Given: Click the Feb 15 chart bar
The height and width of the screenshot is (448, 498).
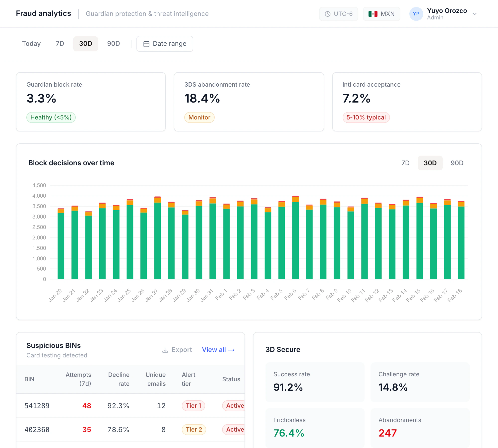Looking at the screenshot, I should click(x=420, y=238).
